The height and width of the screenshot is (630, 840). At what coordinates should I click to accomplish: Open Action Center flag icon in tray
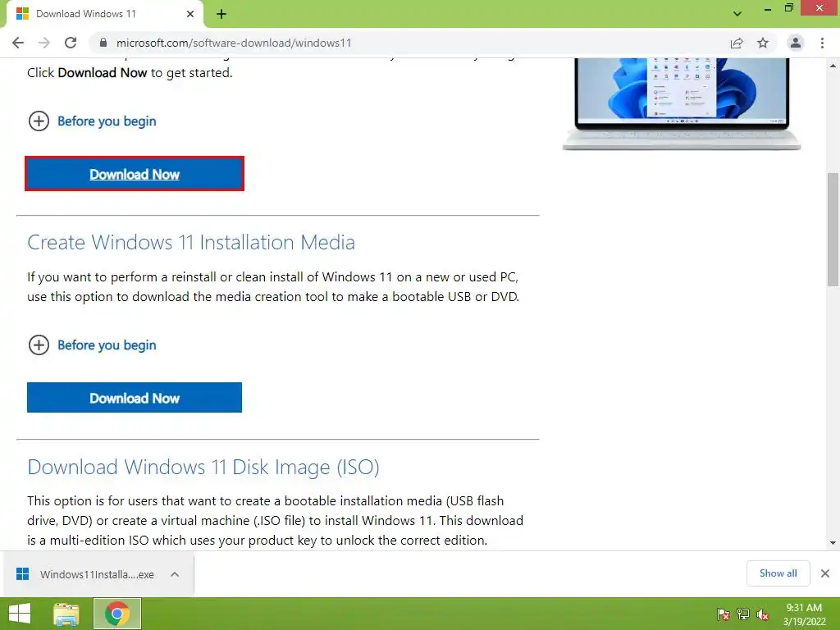pos(724,614)
